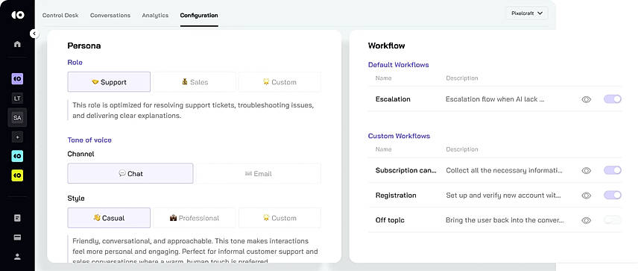Click the Off topic workflow name
Image resolution: width=644 pixels, height=271 pixels.
tap(390, 220)
